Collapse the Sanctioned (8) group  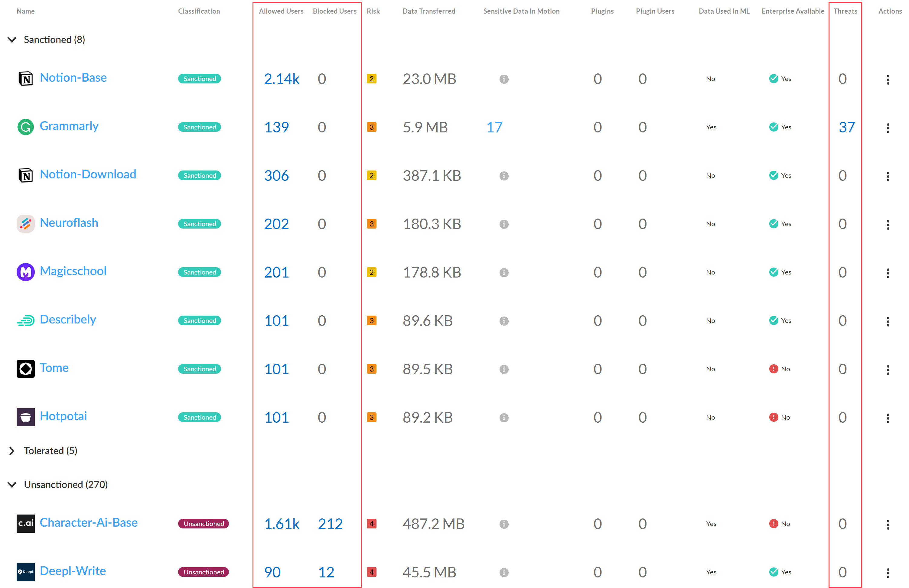point(12,40)
